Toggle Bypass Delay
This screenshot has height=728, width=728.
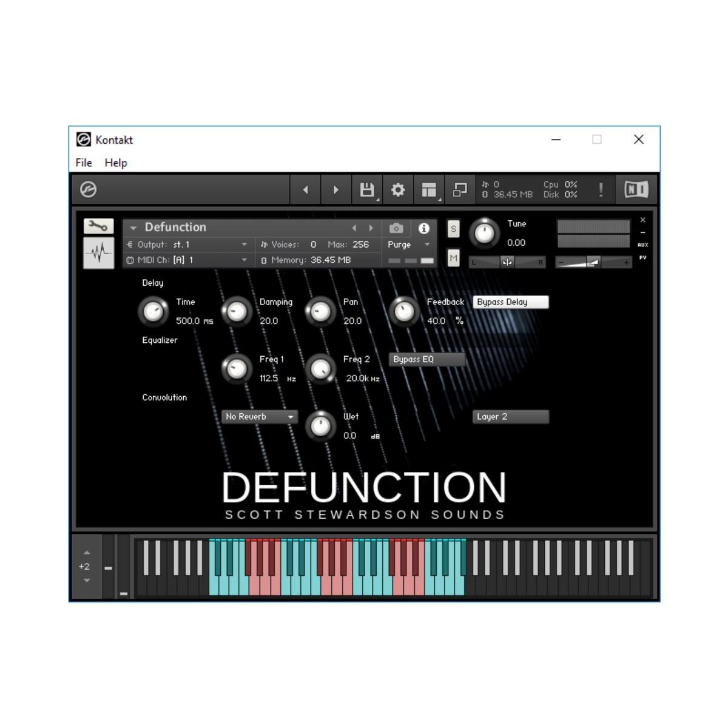click(x=511, y=302)
